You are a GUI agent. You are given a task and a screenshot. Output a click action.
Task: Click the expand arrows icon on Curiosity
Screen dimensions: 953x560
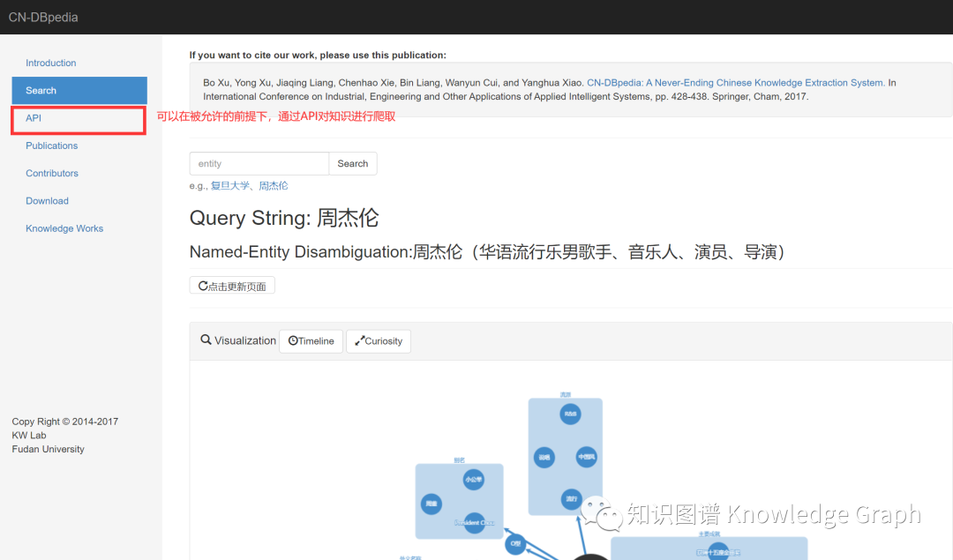[360, 340]
